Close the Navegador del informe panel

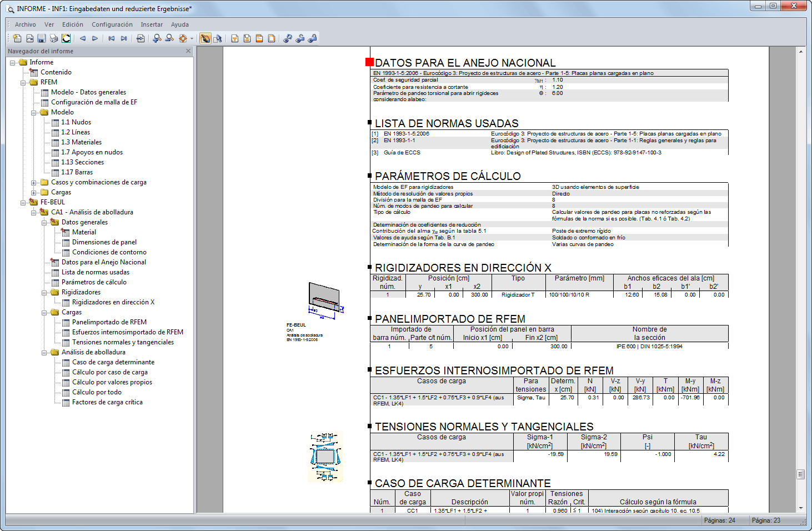click(188, 51)
